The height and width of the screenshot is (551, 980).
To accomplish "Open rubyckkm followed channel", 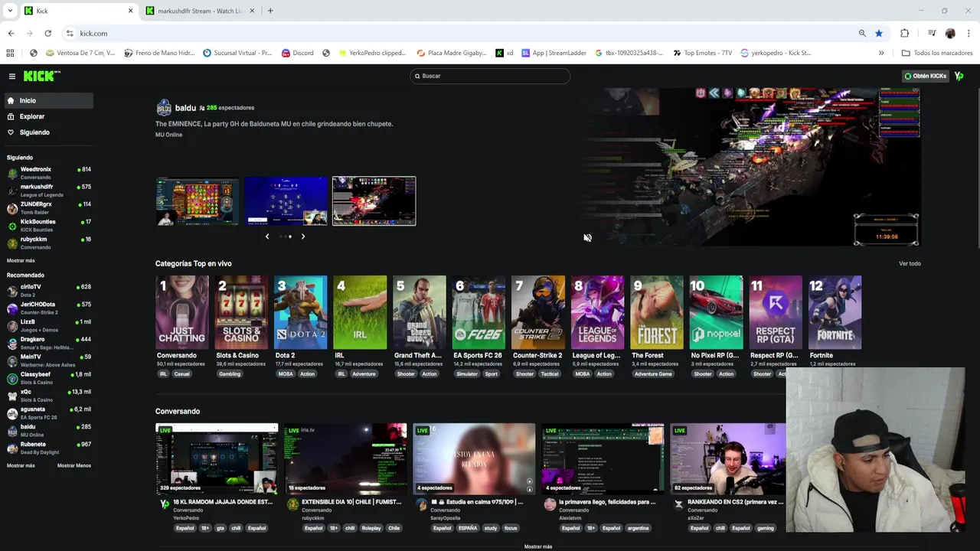I will tap(48, 243).
